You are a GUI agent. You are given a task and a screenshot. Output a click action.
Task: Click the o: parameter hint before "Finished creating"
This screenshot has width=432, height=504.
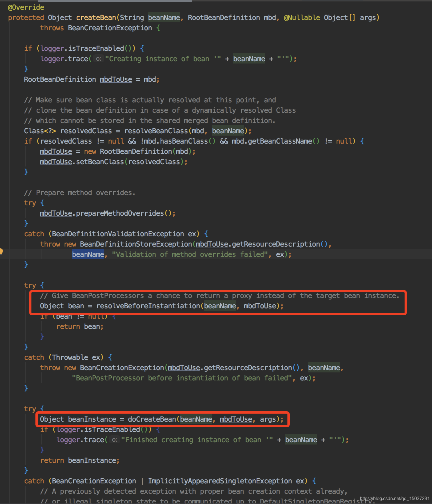pos(114,440)
